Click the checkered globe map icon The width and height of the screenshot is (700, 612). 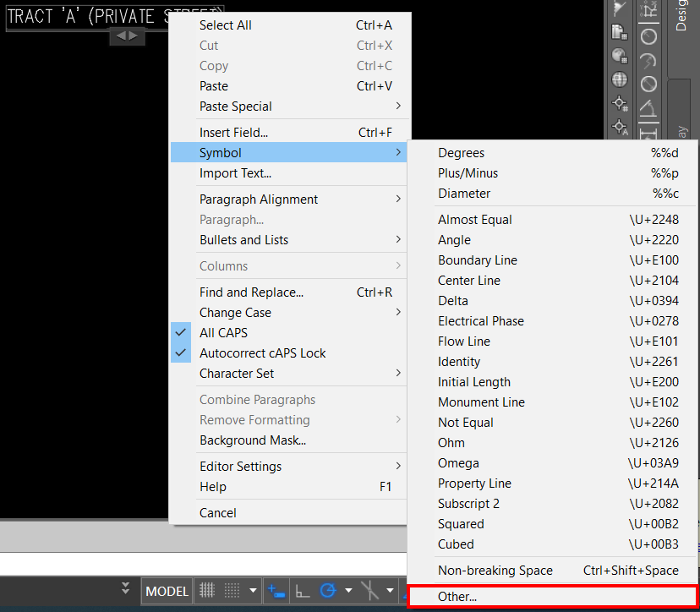[x=619, y=79]
